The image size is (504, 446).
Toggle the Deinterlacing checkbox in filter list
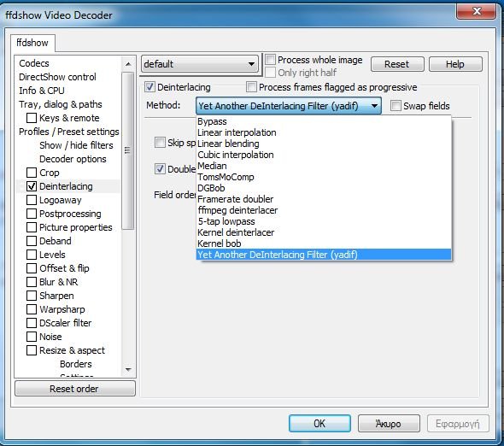click(x=32, y=186)
